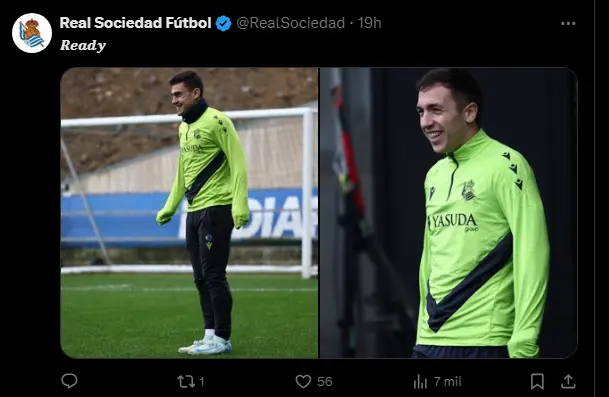Screen dimensions: 609x397
Task: Click the YASUDA logo on right photo
Action: click(453, 222)
